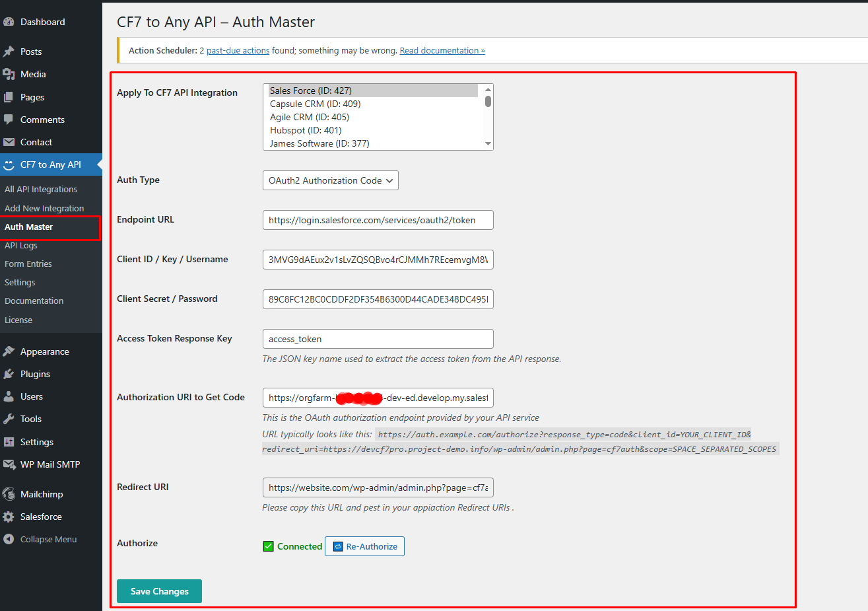The height and width of the screenshot is (611, 868).
Task: Open the past-due actions link
Action: tap(238, 50)
